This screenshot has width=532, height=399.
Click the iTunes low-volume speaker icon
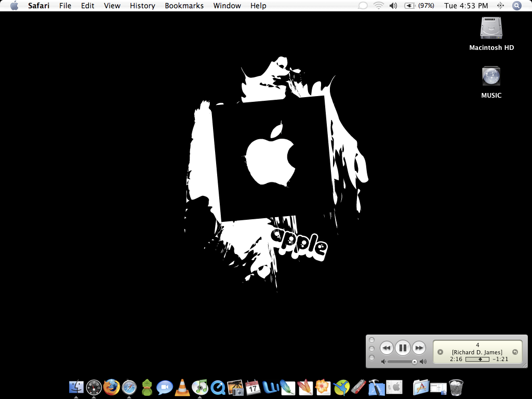point(383,362)
